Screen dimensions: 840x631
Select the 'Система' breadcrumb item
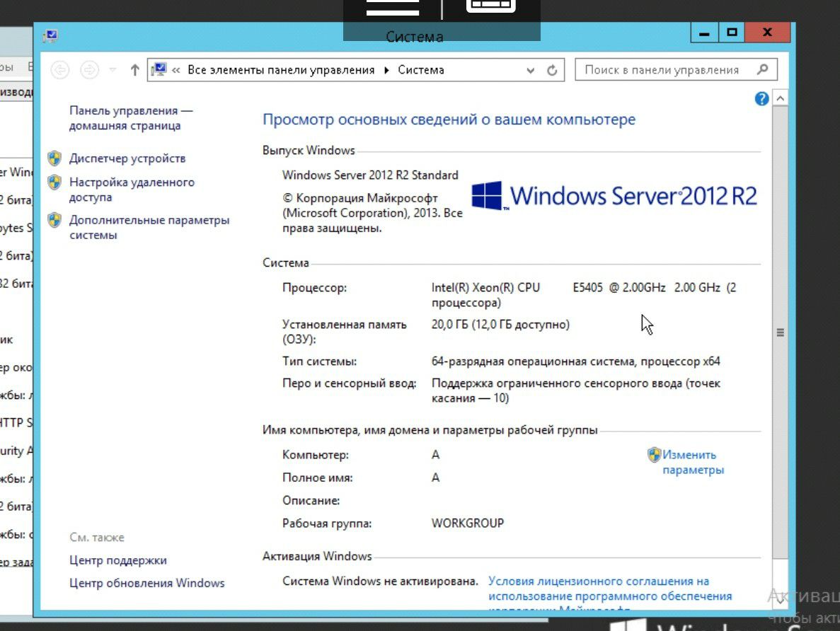click(x=420, y=70)
